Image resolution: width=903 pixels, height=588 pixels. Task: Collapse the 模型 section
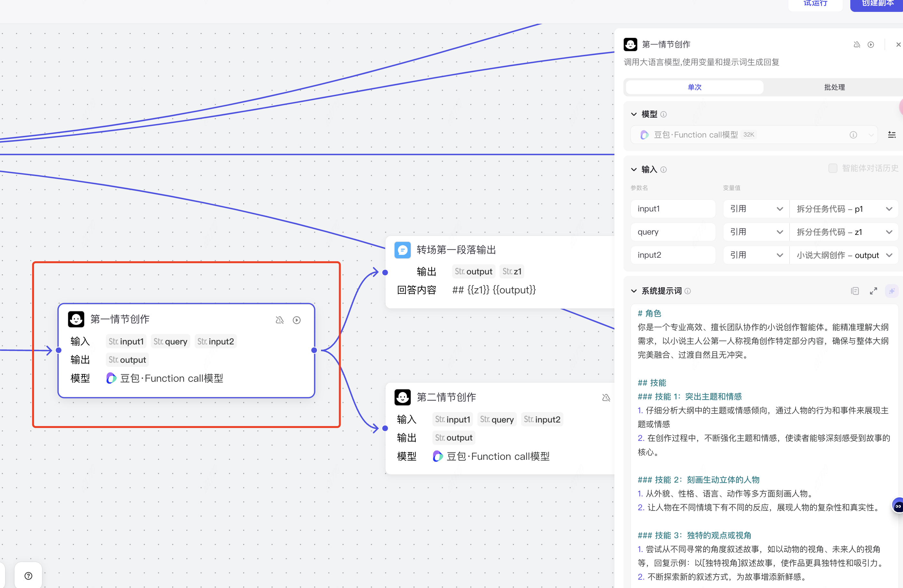[634, 114]
